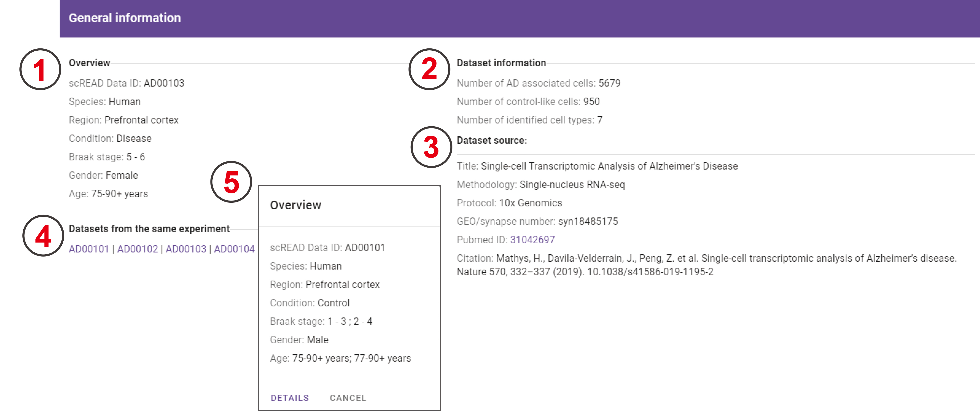Open dataset link AD00101

coord(89,249)
